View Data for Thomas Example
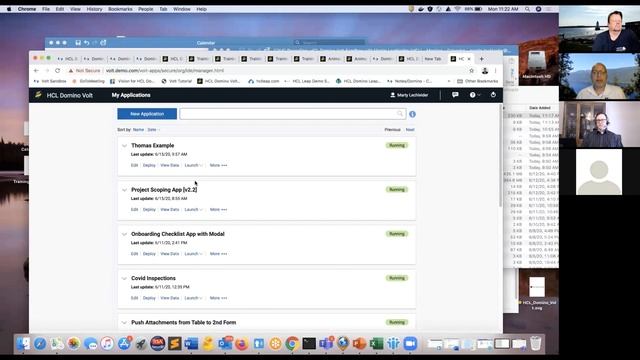The image size is (640, 360). tap(170, 165)
